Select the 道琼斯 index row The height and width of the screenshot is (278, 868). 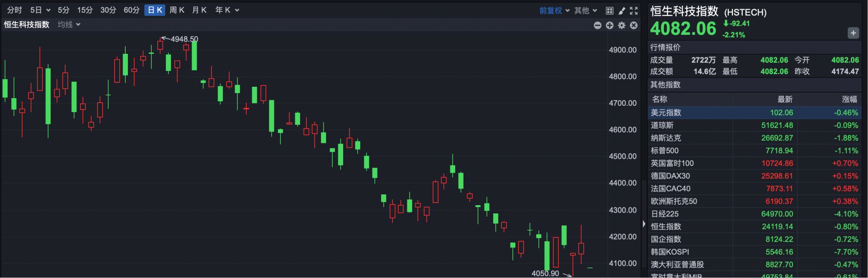pos(754,125)
